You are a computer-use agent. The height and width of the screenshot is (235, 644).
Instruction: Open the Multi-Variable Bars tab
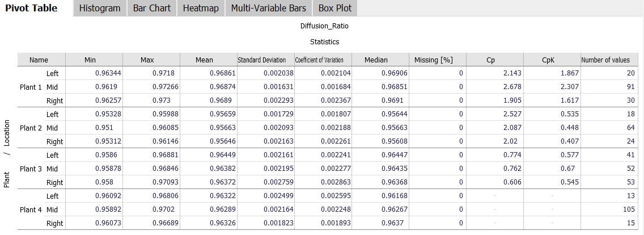[269, 9]
